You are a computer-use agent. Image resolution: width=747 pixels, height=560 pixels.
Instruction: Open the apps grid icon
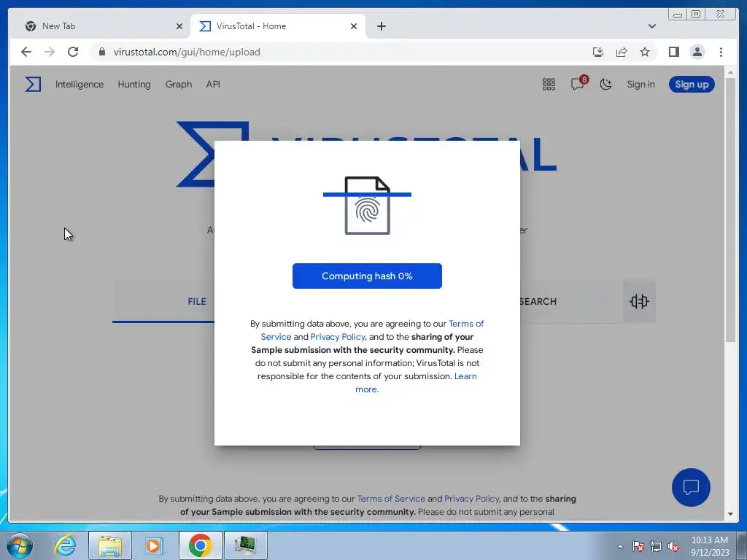549,85
